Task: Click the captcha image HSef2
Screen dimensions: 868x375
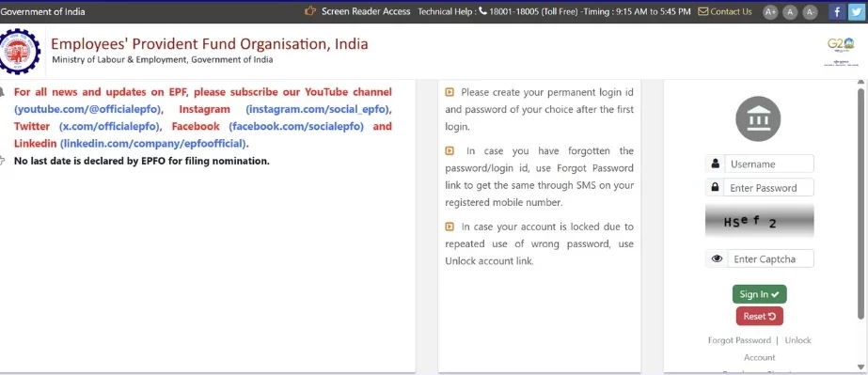Action: (759, 221)
